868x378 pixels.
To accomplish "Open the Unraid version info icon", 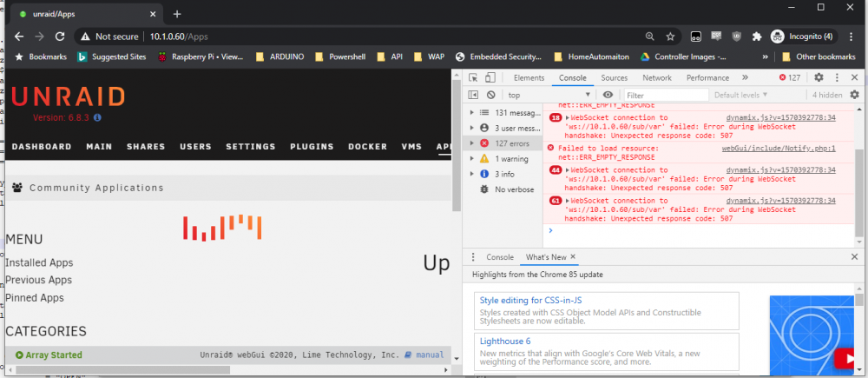I will (97, 117).
